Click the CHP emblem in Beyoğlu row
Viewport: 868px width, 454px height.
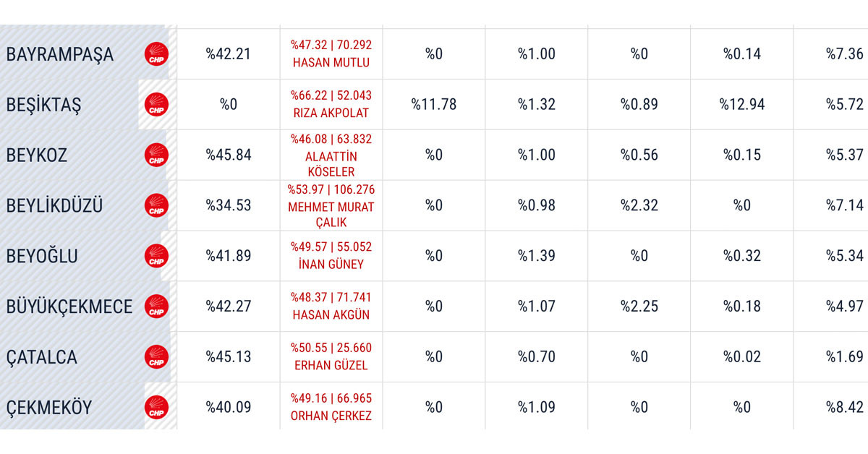point(156,257)
